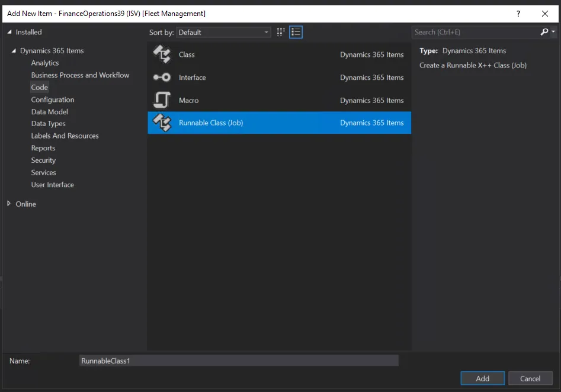Open the Help question mark button
This screenshot has width=561, height=392.
click(518, 14)
